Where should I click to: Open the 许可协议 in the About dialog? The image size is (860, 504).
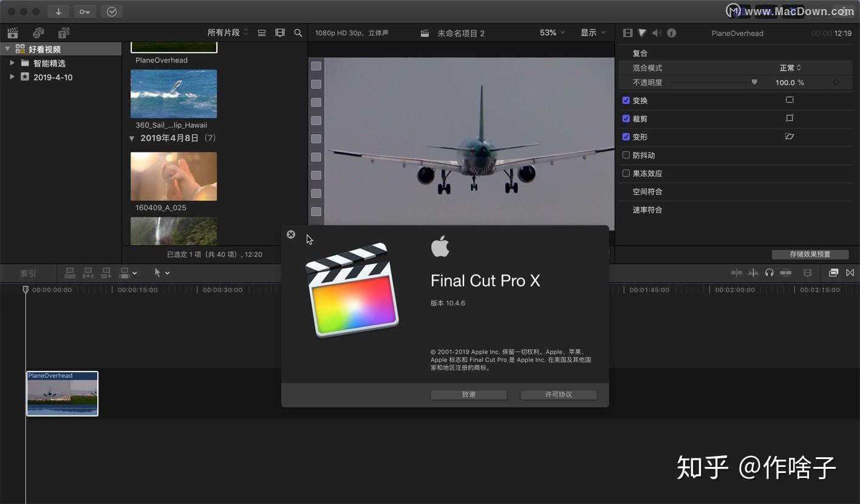[x=558, y=395]
